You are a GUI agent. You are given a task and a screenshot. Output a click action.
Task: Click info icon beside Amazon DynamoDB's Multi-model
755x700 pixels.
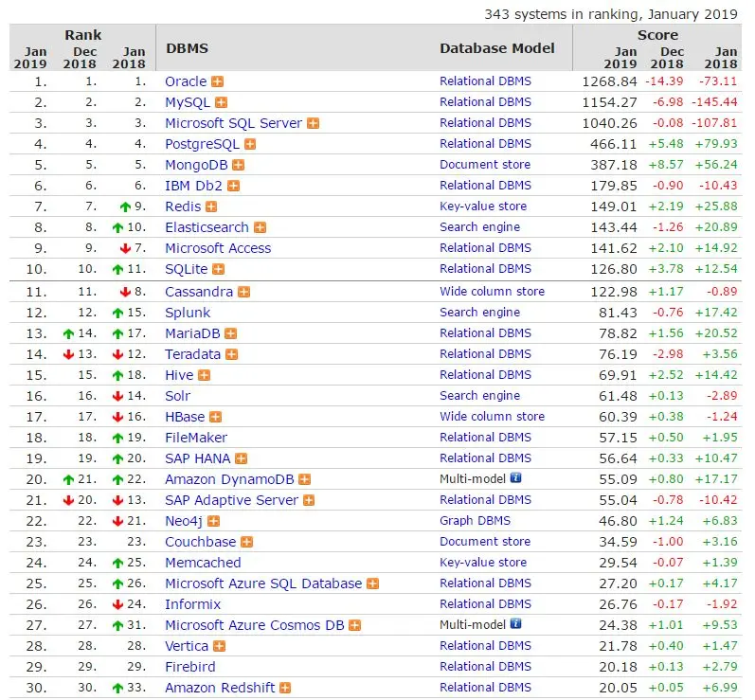point(515,478)
